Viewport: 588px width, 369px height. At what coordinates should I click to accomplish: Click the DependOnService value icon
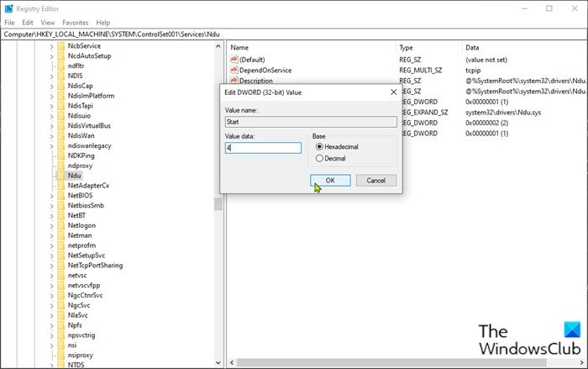[234, 70]
